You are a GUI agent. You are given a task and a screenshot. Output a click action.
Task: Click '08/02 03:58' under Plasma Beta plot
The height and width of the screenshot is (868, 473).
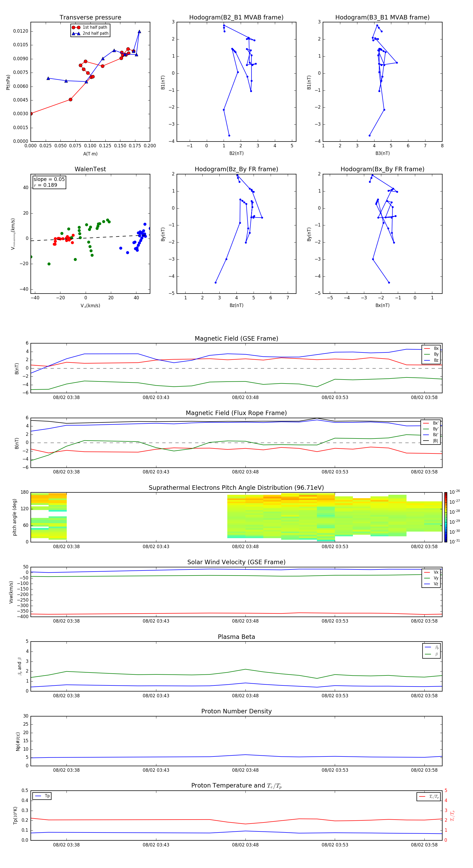coord(424,695)
